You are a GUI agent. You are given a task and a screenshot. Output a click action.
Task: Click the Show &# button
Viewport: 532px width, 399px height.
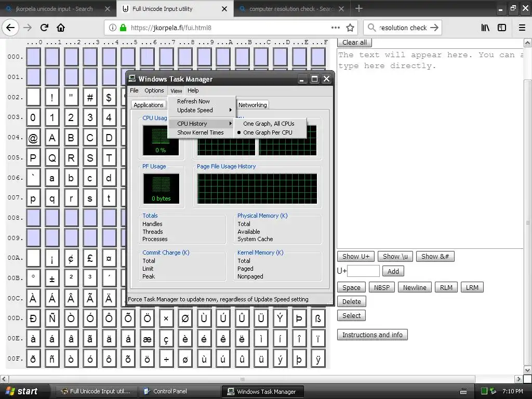tap(435, 257)
